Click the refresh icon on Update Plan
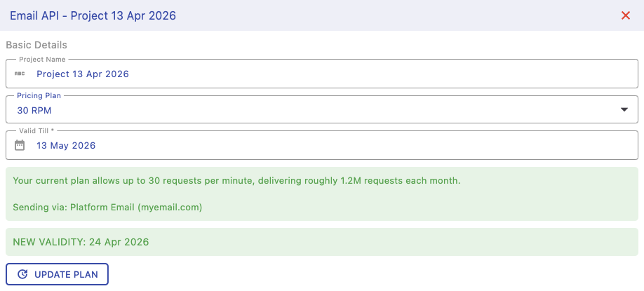The height and width of the screenshot is (291, 644). click(x=22, y=274)
